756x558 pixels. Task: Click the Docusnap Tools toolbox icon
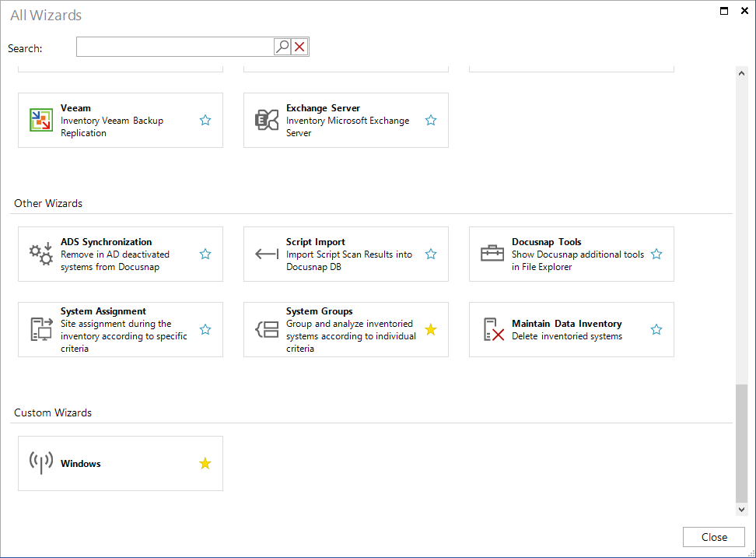pyautogui.click(x=491, y=254)
